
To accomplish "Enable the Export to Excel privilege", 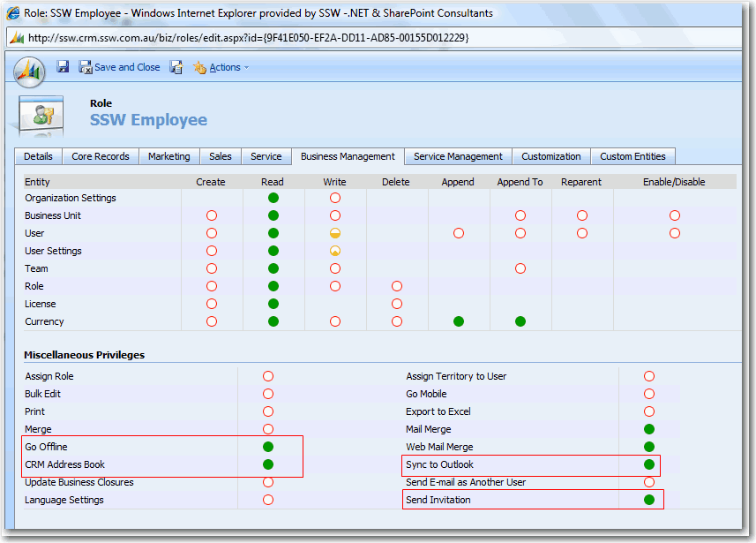I will 649,411.
